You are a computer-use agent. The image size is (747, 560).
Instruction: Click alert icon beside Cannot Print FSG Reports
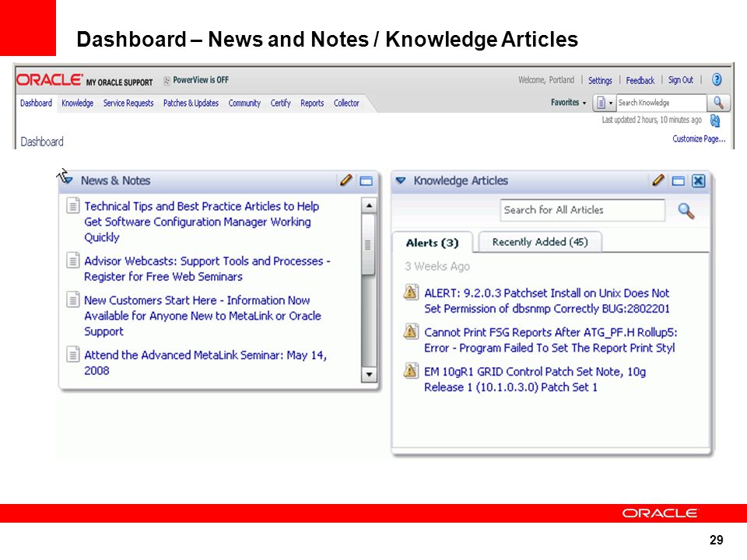click(x=411, y=331)
